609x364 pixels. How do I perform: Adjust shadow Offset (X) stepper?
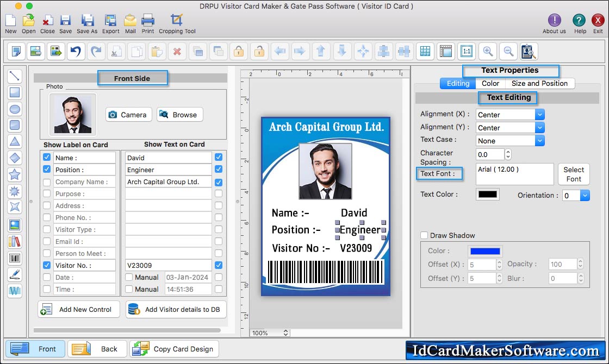coord(499,265)
